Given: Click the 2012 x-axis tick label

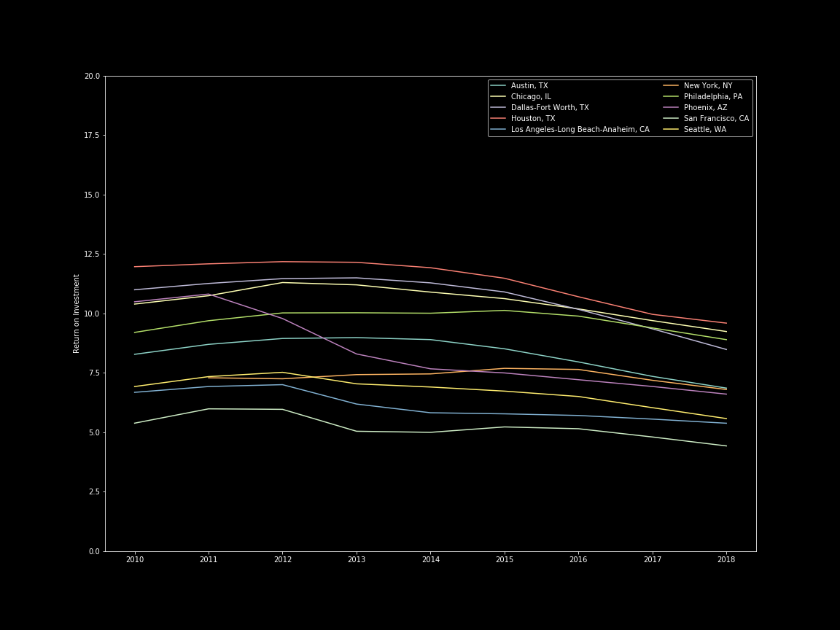Looking at the screenshot, I should point(283,560).
